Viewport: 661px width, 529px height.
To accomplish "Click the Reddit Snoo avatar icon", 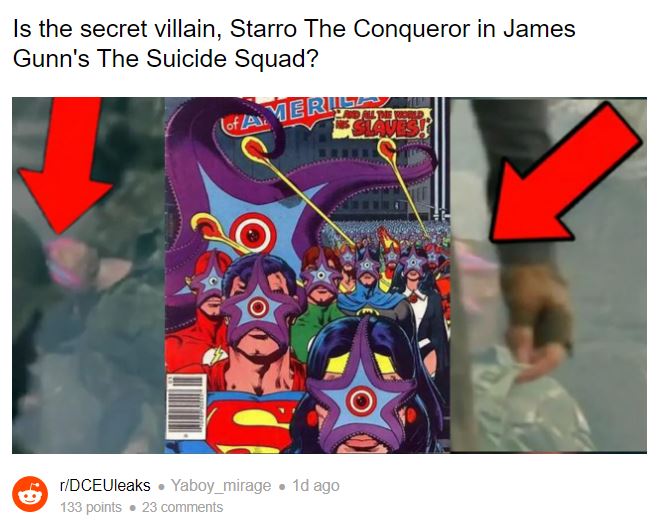I will [30, 494].
